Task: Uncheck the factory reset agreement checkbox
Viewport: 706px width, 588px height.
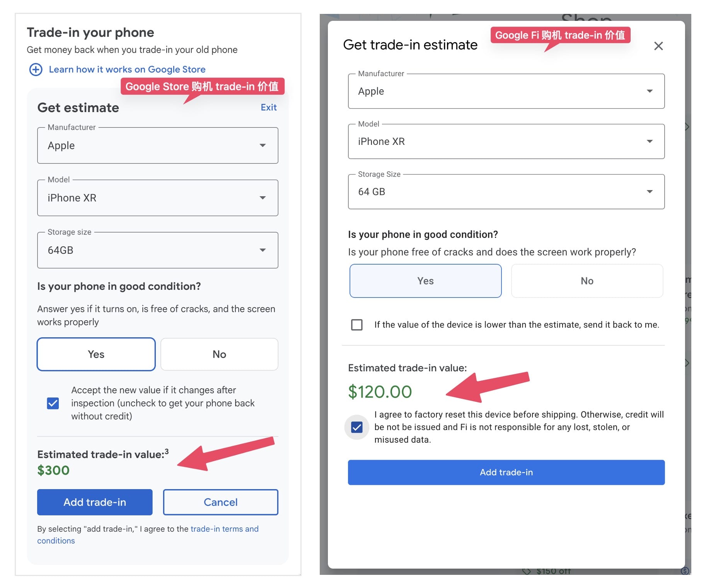Action: [x=356, y=427]
